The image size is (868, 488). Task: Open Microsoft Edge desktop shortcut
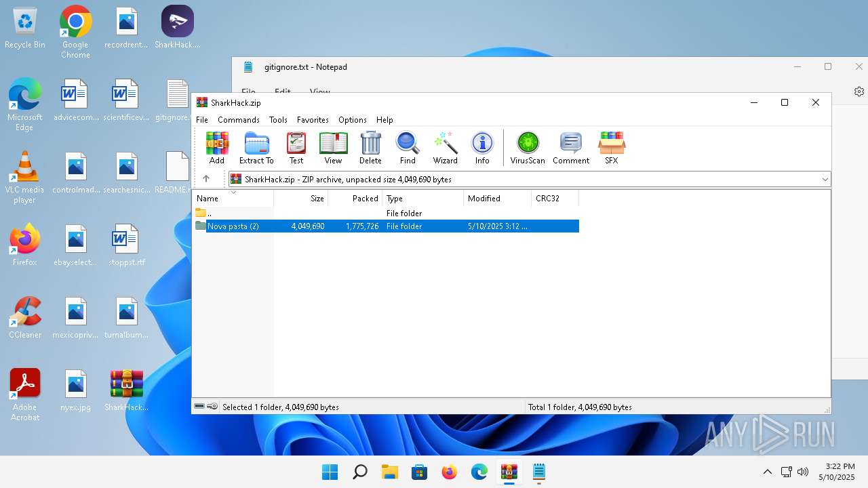[25, 104]
